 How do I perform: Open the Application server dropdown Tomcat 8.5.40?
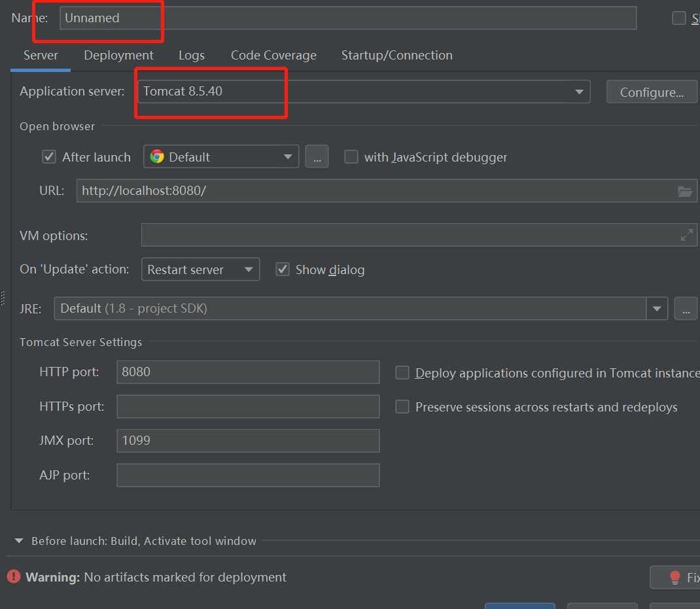364,92
